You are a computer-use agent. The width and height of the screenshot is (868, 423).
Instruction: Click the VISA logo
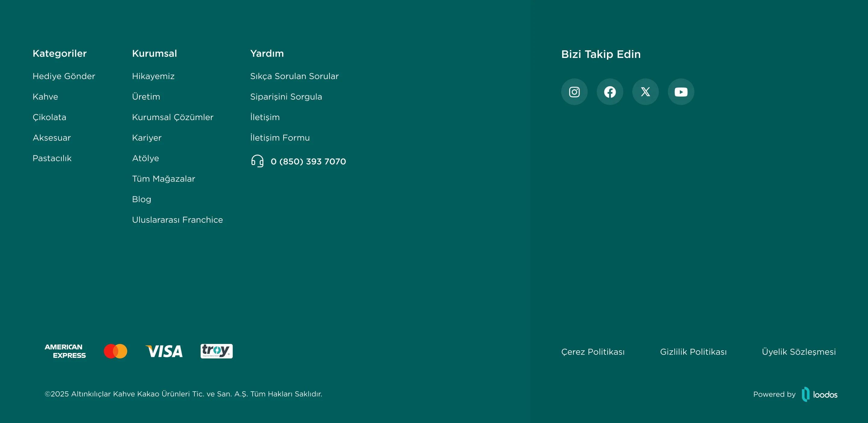(x=164, y=351)
